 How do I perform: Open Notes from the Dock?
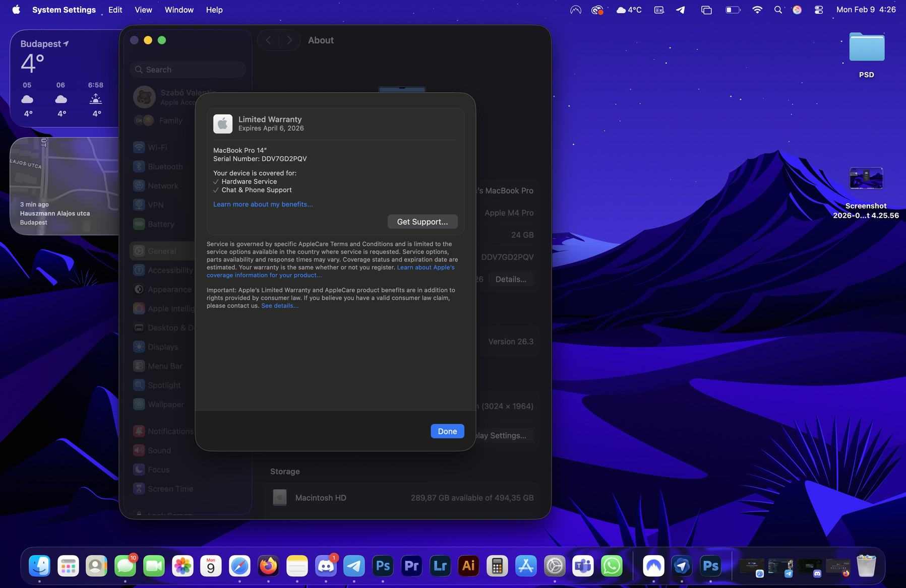pos(297,566)
